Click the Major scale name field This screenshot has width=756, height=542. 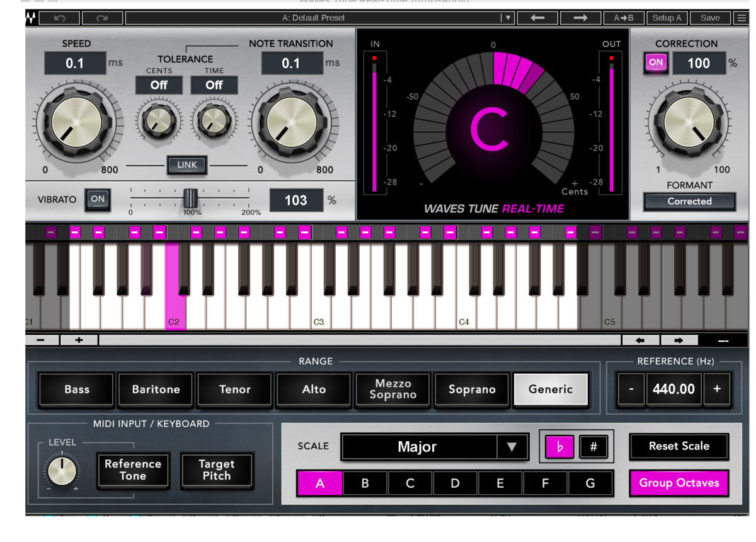(x=419, y=447)
